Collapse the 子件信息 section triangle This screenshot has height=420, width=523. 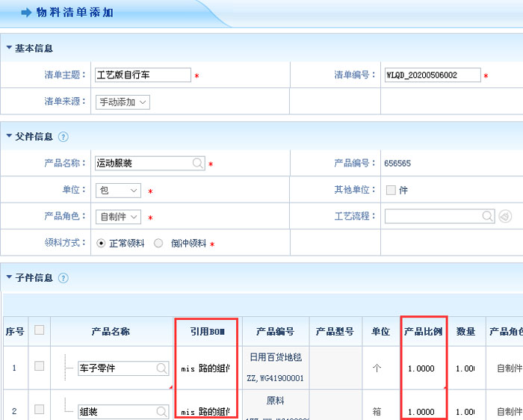(x=9, y=278)
